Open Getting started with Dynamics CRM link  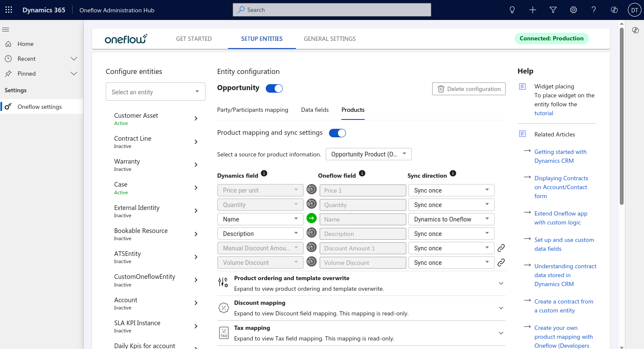point(560,156)
